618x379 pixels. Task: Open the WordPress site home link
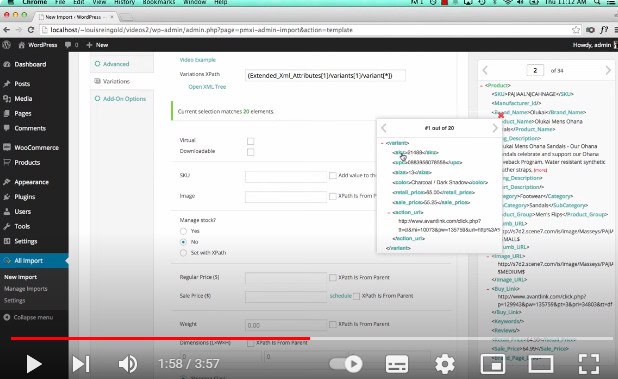[x=38, y=45]
